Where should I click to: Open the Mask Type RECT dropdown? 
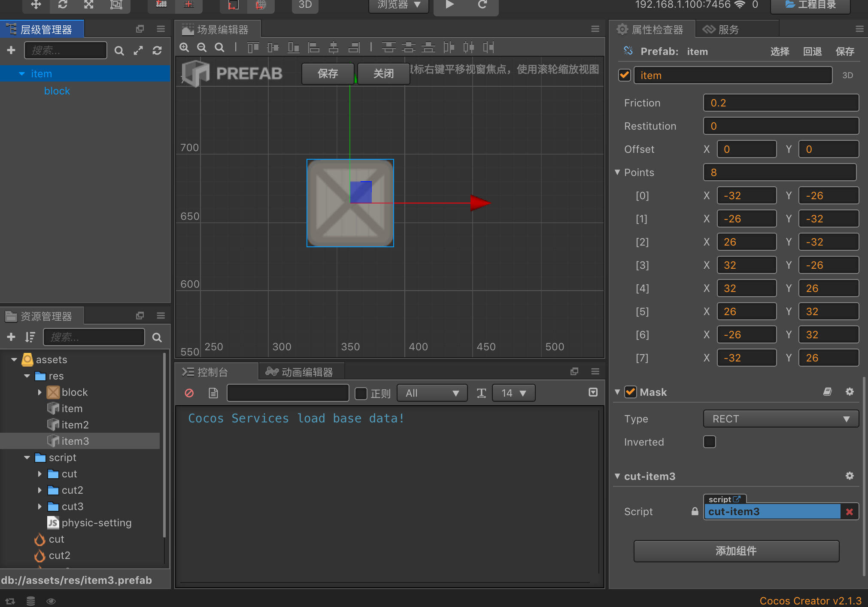pyautogui.click(x=780, y=419)
